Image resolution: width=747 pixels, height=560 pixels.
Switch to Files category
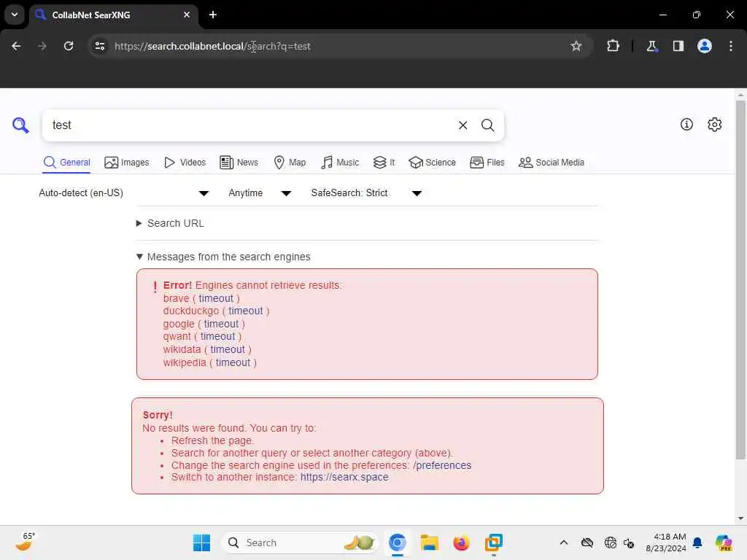(487, 163)
